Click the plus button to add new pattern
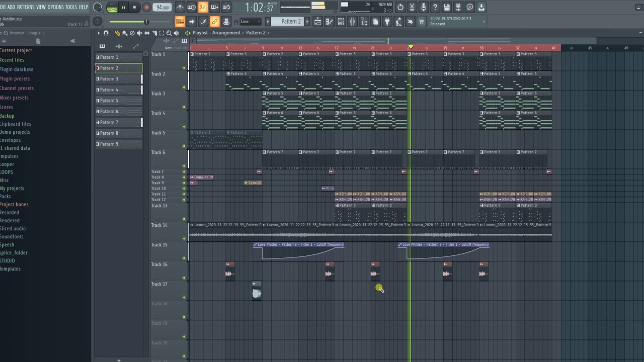The height and width of the screenshot is (362, 644). coord(306,22)
